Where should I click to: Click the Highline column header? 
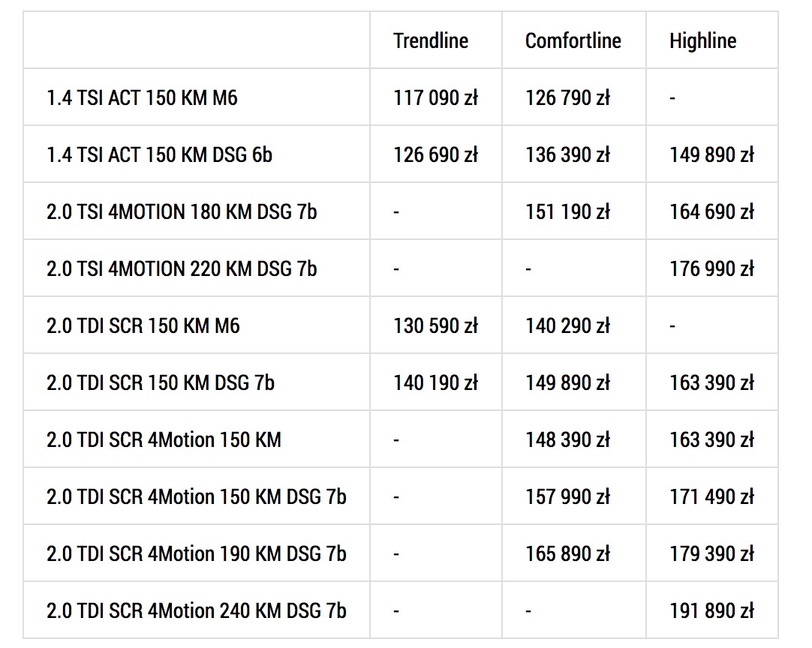pos(702,40)
